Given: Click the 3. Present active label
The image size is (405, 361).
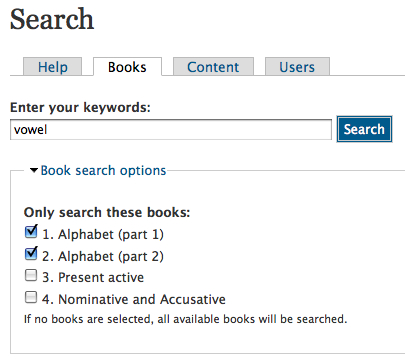Looking at the screenshot, I should (x=93, y=277).
